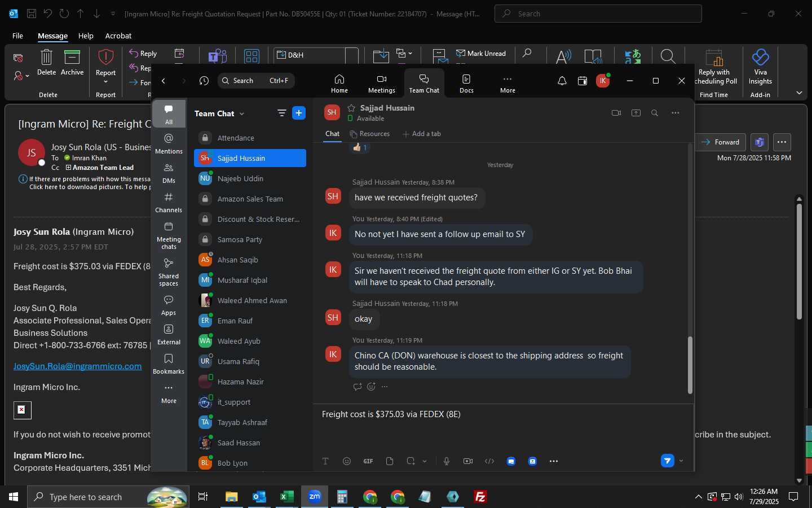Open more options ellipsis in chat header

(676, 113)
